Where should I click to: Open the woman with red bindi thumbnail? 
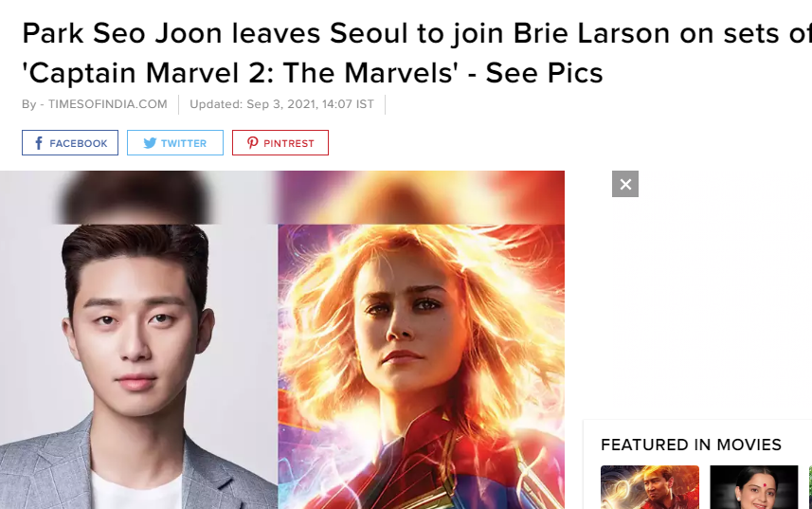pos(754,487)
